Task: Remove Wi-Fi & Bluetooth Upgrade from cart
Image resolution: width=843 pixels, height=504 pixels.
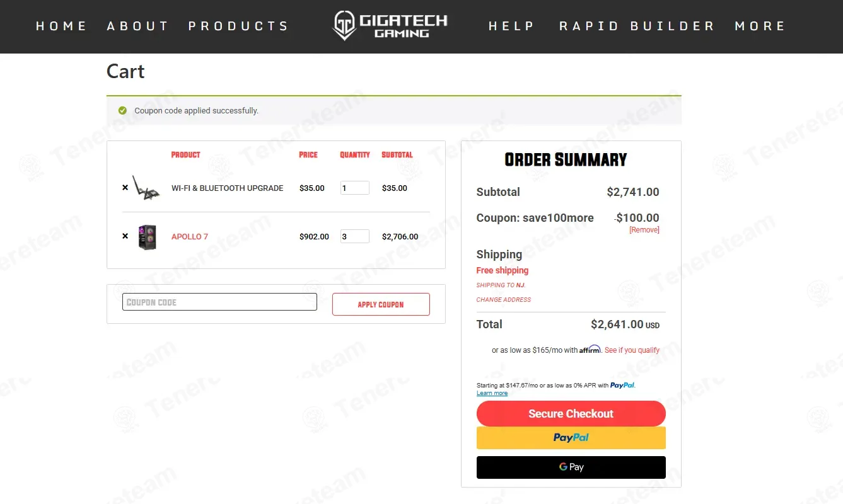Action: click(x=125, y=188)
